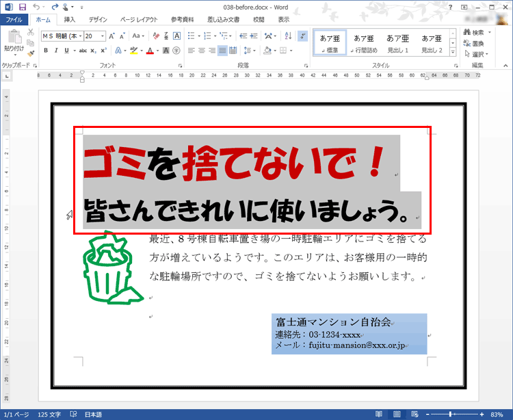This screenshot has height=420, width=513.
Task: Click the 125 文字 word count
Action: (x=49, y=415)
